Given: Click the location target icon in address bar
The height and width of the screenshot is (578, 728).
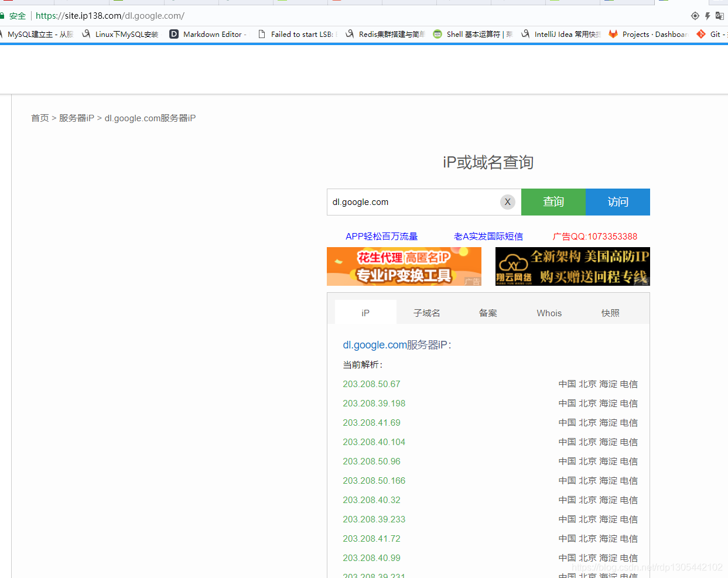Looking at the screenshot, I should tap(695, 16).
